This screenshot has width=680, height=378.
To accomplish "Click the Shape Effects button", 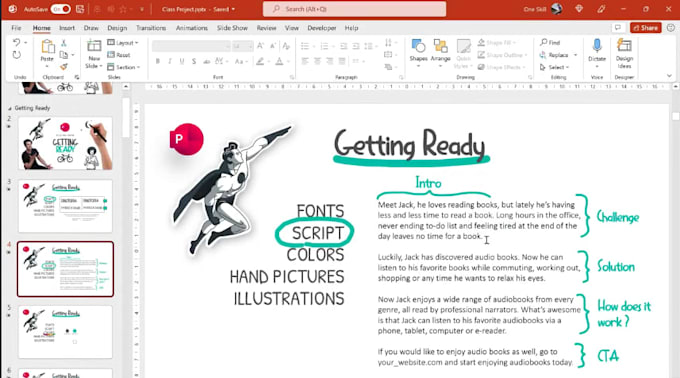I will [501, 67].
